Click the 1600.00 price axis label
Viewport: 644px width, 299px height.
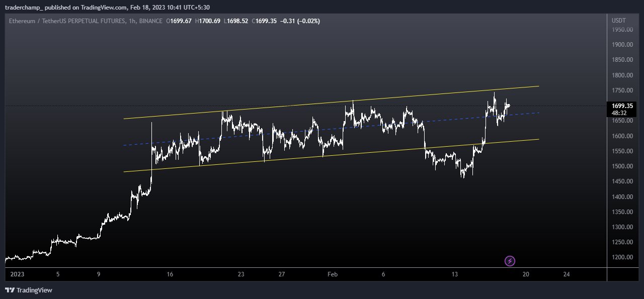click(622, 136)
